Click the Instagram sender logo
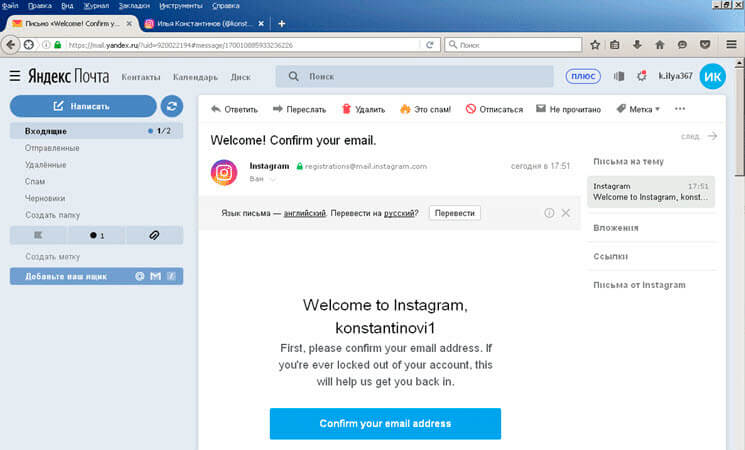Image resolution: width=745 pixels, height=450 pixels. pyautogui.click(x=224, y=172)
